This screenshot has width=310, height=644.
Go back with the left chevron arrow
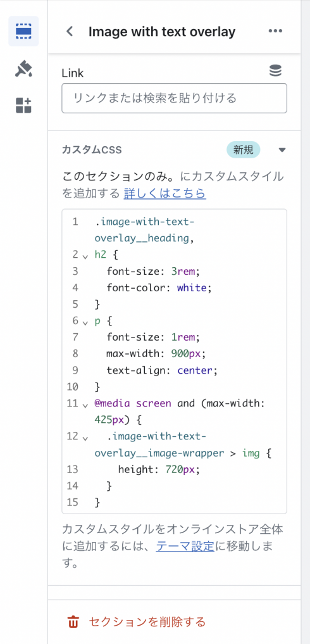[70, 31]
